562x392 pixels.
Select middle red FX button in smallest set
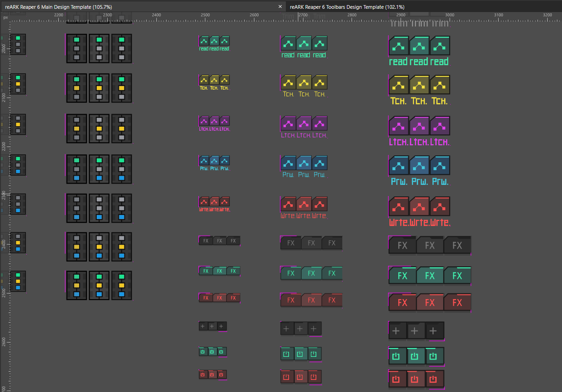point(219,298)
